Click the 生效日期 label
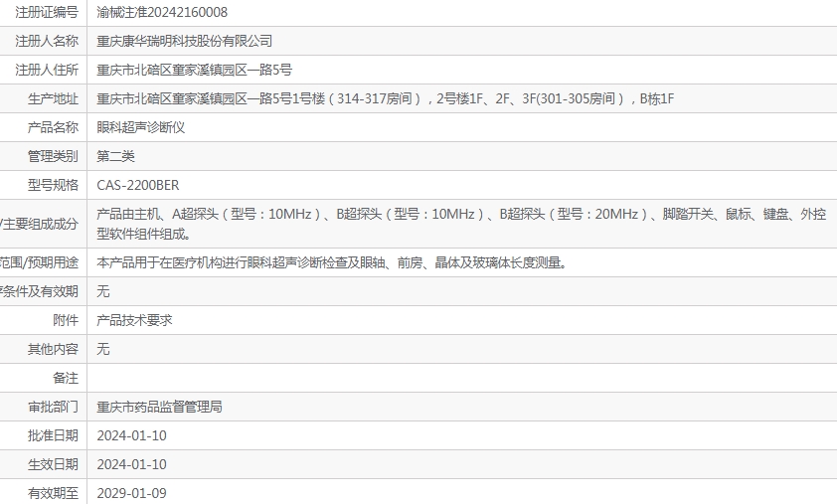 [x=53, y=464]
